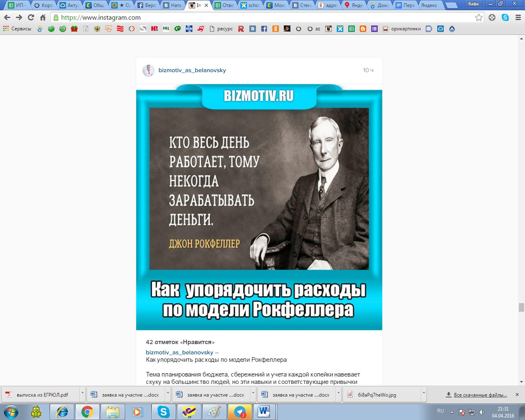The height and width of the screenshot is (420, 525).
Task: Open Microsoft Word from the taskbar
Action: tap(265, 412)
